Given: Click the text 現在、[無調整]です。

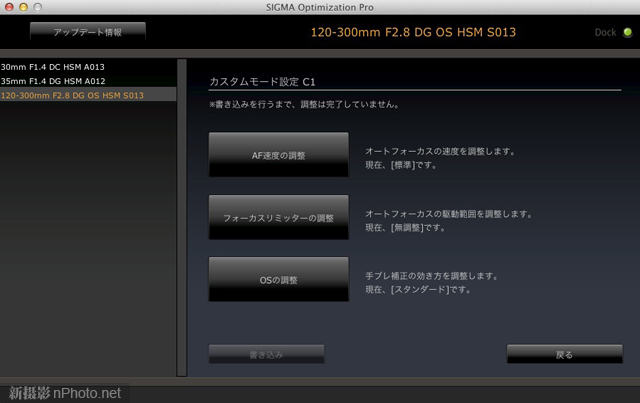Looking at the screenshot, I should click(405, 228).
